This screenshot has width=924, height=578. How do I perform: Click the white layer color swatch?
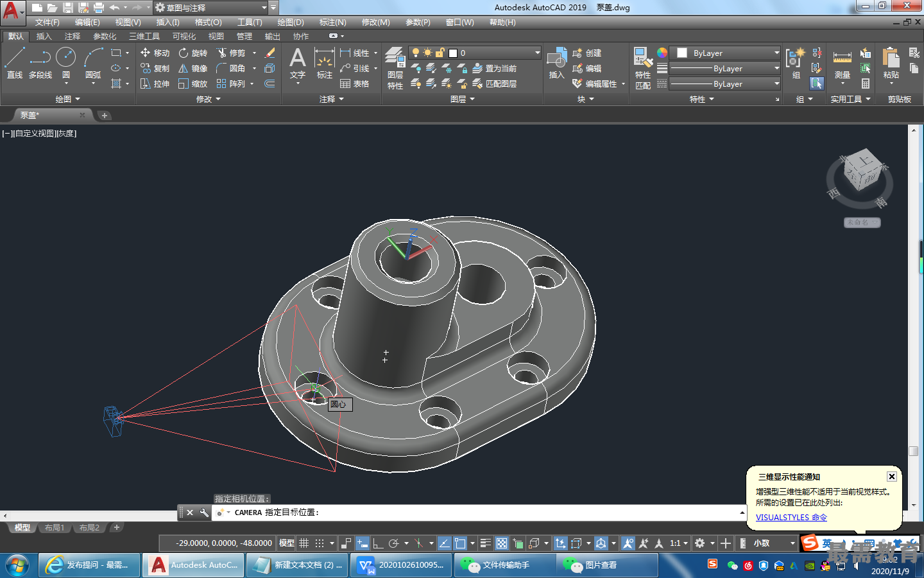point(453,53)
